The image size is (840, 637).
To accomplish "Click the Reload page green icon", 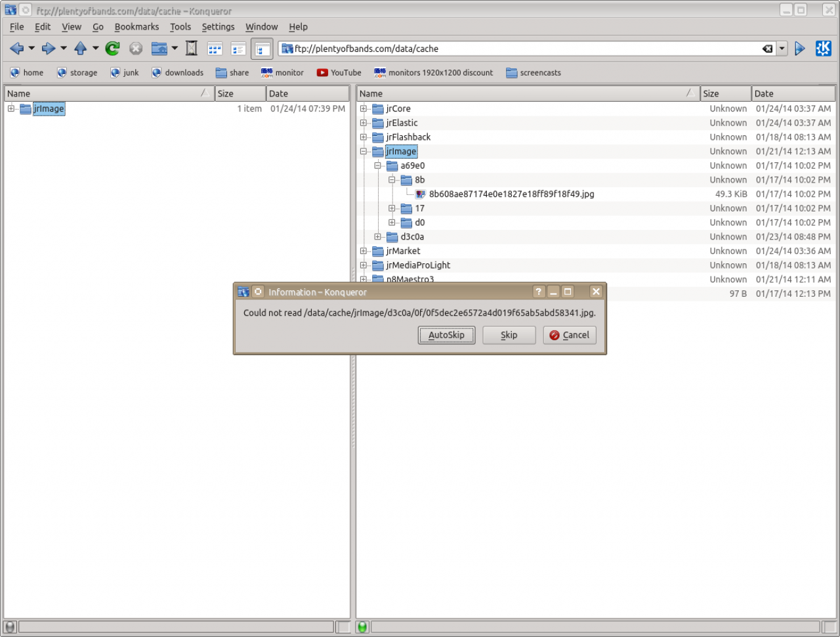I will [x=112, y=49].
